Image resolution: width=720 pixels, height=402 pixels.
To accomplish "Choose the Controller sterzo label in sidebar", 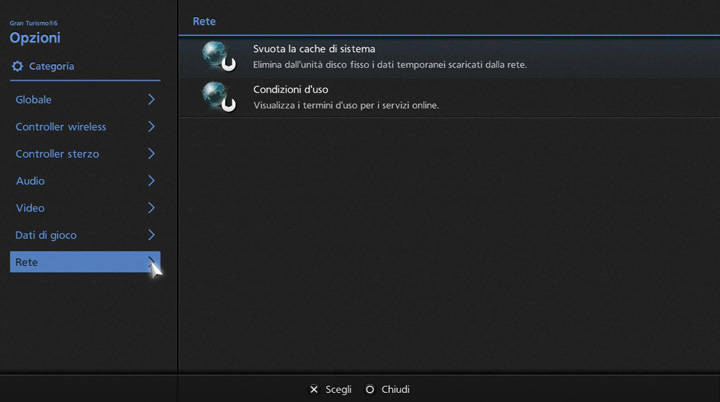I will pos(57,154).
